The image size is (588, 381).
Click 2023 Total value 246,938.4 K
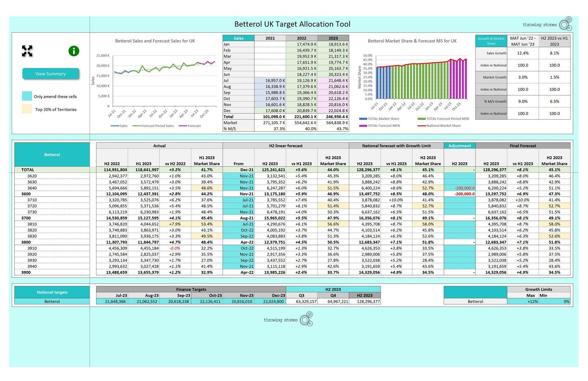[x=333, y=117]
